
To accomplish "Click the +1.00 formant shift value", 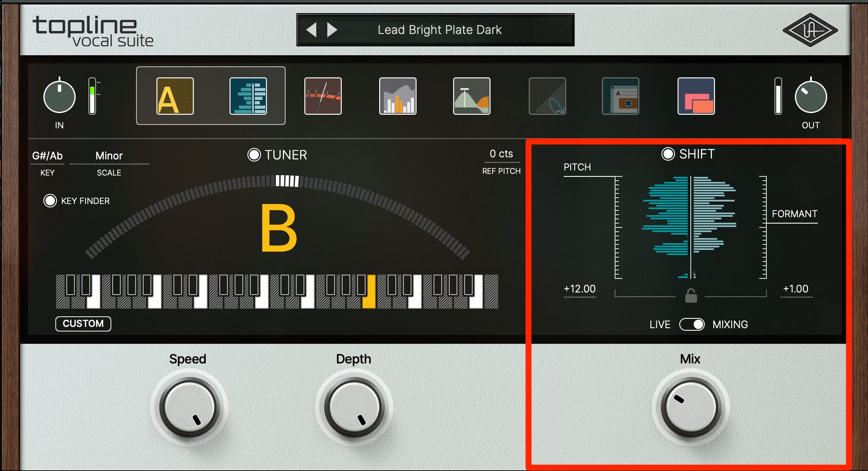I will (x=796, y=289).
